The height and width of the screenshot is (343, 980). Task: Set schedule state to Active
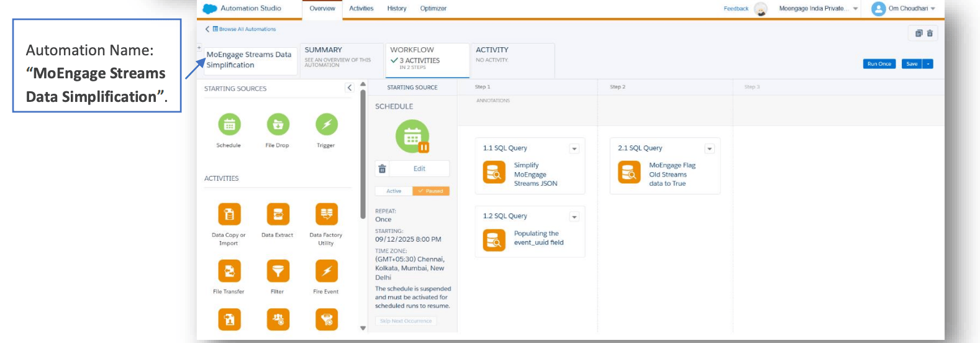(394, 191)
